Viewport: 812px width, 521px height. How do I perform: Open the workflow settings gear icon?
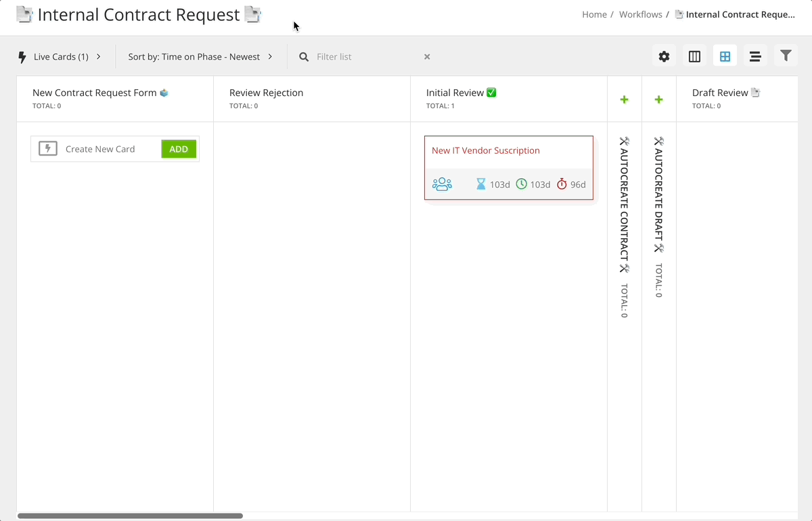pyautogui.click(x=663, y=55)
